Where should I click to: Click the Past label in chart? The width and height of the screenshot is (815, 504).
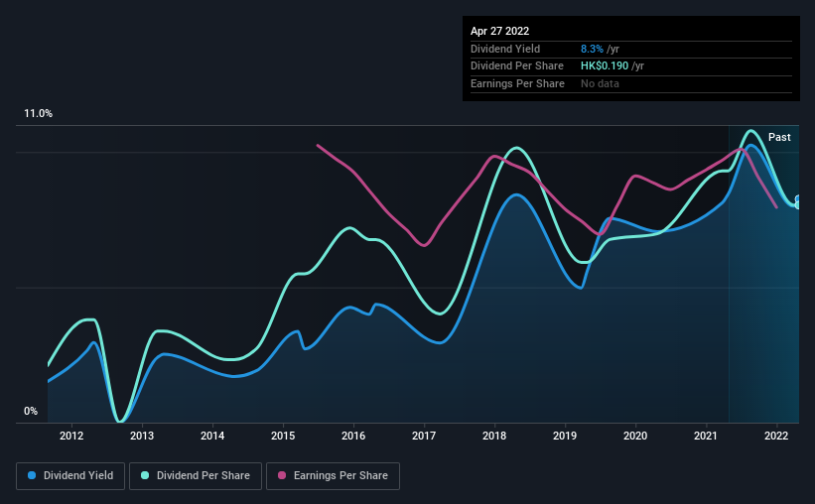[x=779, y=137]
